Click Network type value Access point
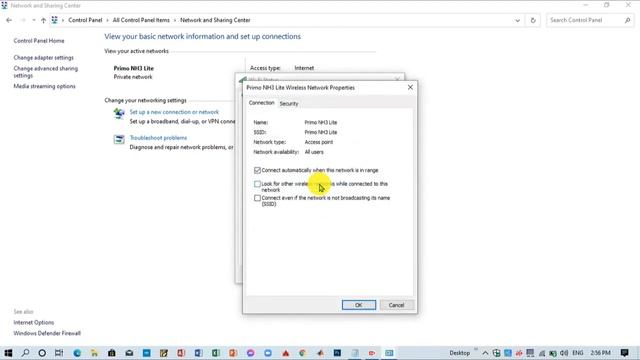The height and width of the screenshot is (360, 640). [319, 142]
